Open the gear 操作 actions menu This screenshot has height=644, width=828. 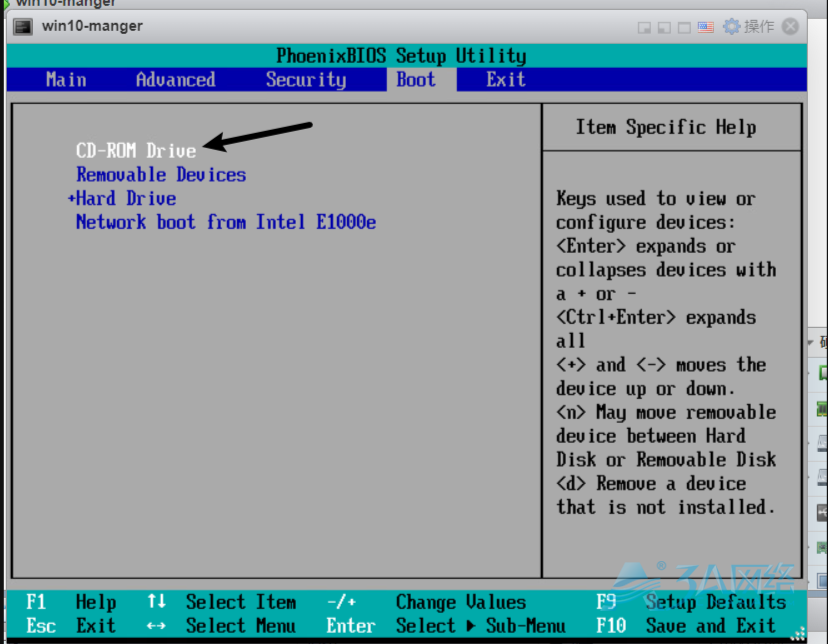click(x=748, y=26)
